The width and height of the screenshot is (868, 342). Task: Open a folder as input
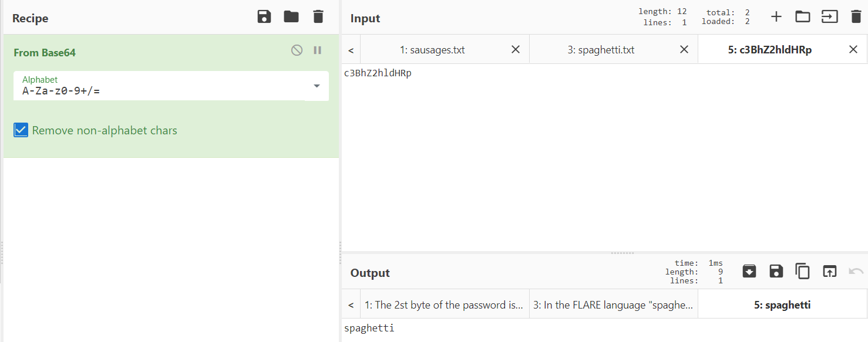click(x=803, y=17)
